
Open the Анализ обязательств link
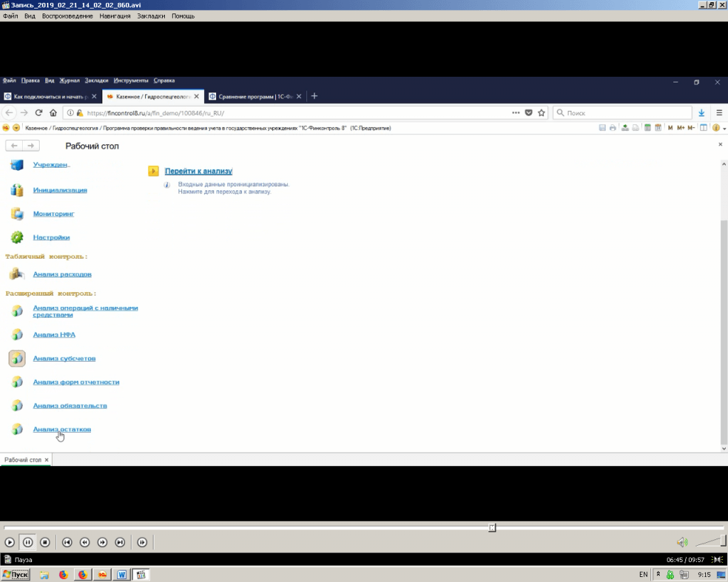tap(70, 406)
